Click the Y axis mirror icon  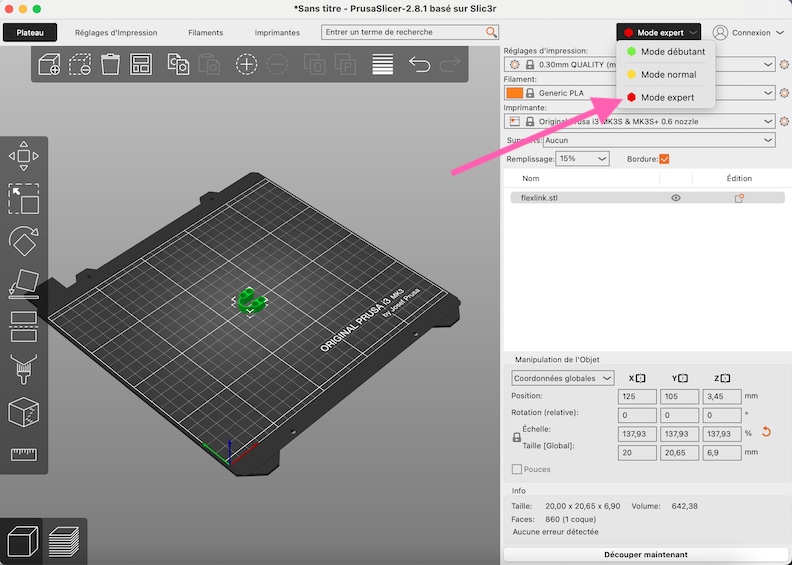pyautogui.click(x=683, y=378)
